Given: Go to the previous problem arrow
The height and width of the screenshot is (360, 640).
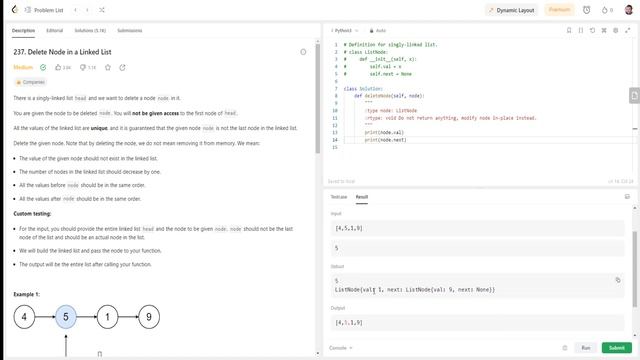Looking at the screenshot, I should pyautogui.click(x=75, y=10).
